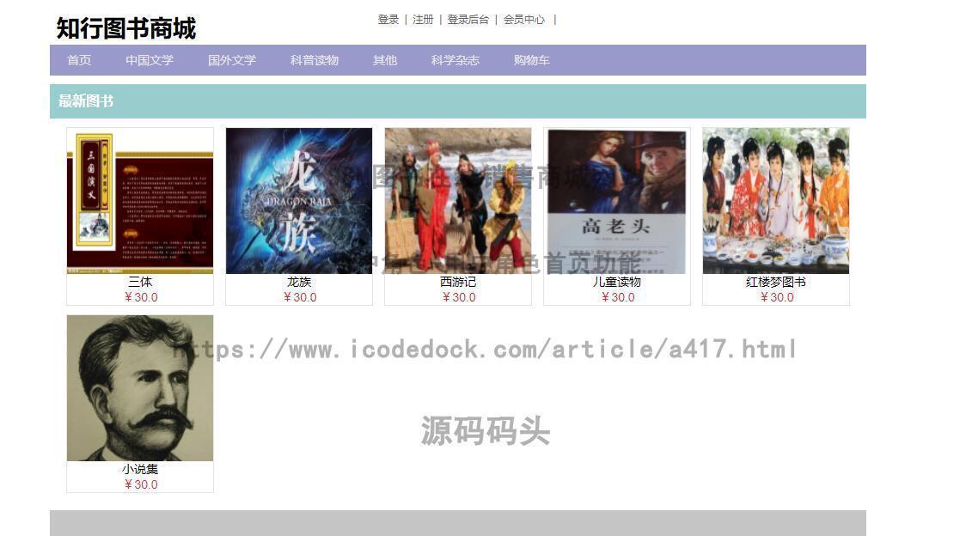Browse the 科学杂志 category
Image resolution: width=972 pixels, height=560 pixels.
click(455, 60)
